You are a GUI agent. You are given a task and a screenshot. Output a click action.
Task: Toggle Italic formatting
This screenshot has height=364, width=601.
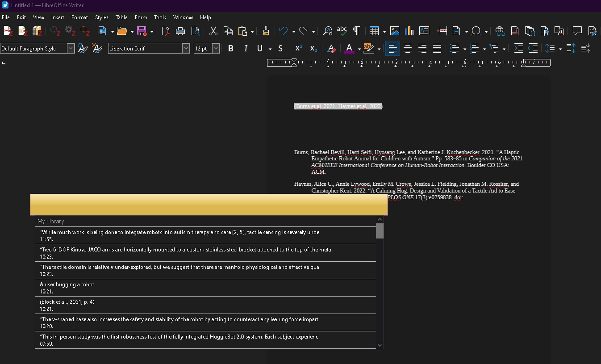[x=246, y=48]
